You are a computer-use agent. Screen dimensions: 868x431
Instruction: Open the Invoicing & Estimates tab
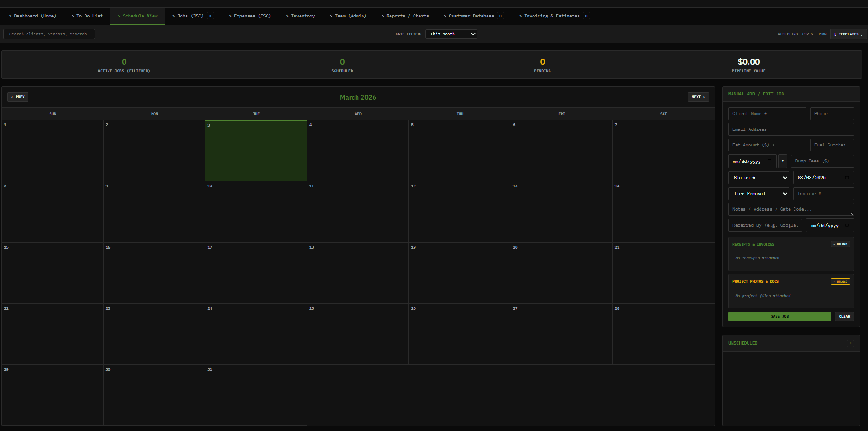(x=551, y=16)
